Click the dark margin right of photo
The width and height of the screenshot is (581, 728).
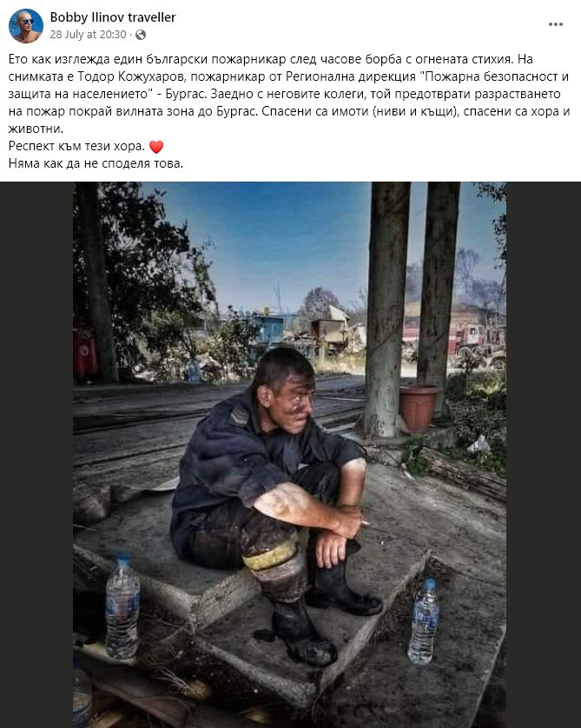(544, 455)
